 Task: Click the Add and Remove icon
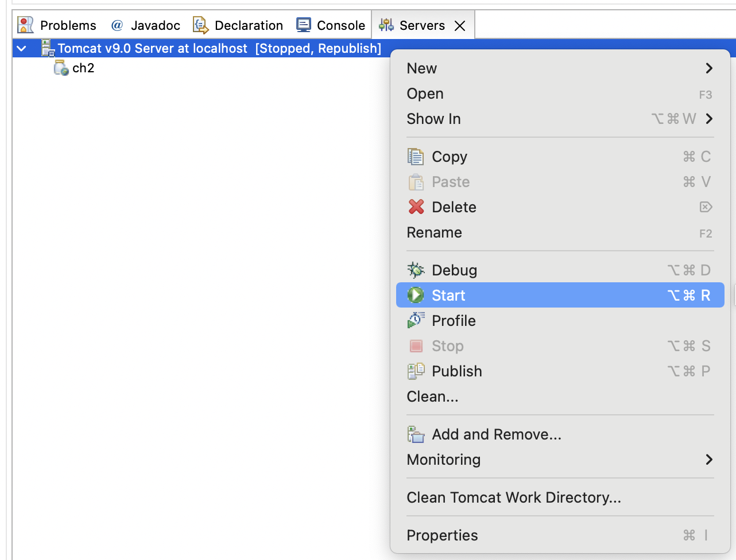pos(416,434)
